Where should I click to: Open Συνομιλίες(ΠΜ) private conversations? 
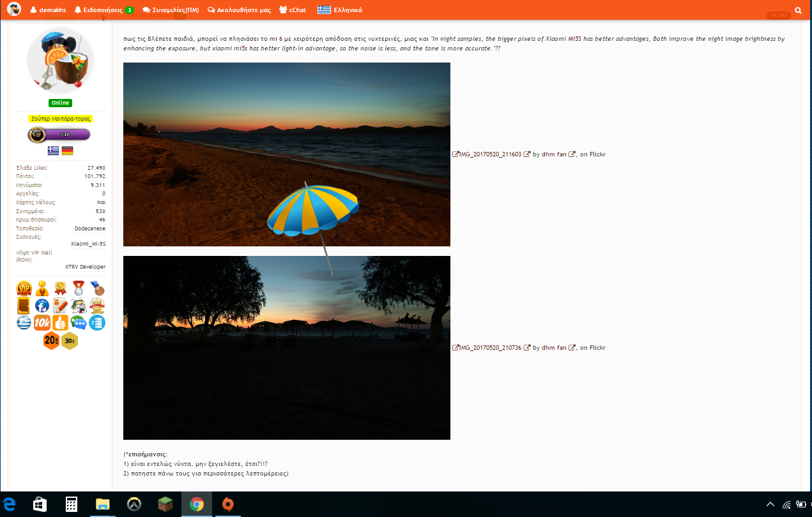coord(171,10)
